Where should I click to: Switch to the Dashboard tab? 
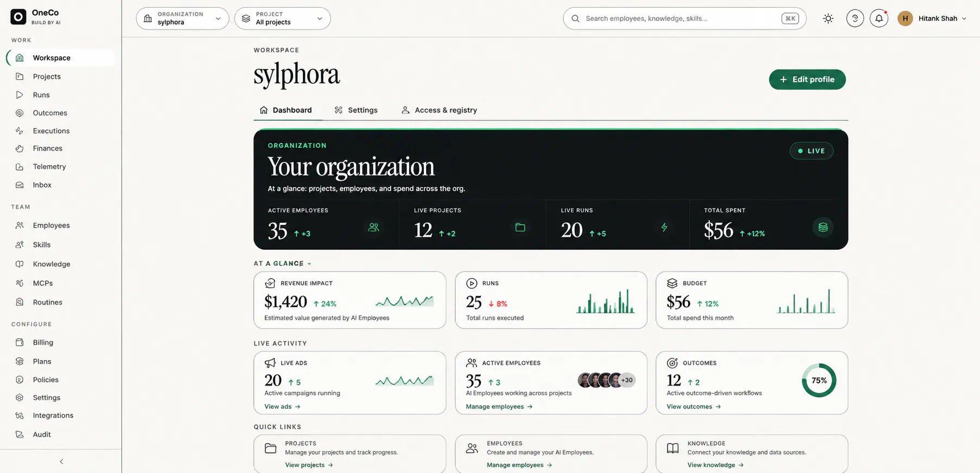click(x=286, y=110)
